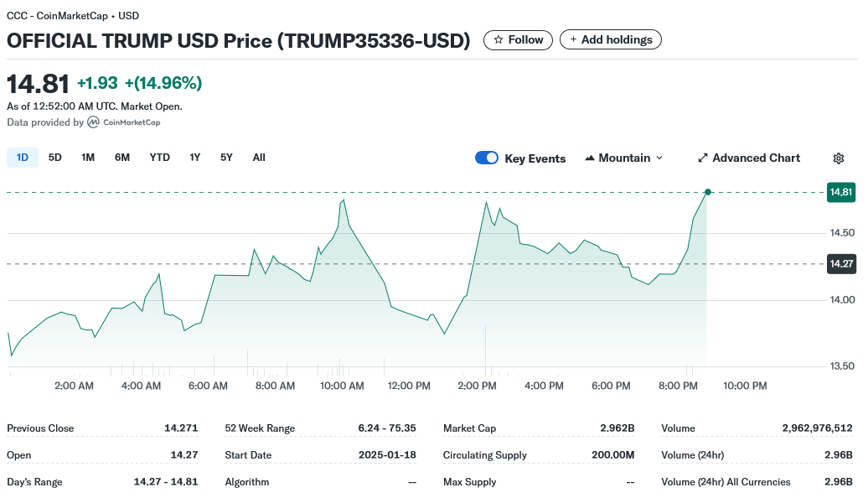This screenshot has height=503, width=868.
Task: Click the CoinMarketCap logo
Action: coord(124,122)
